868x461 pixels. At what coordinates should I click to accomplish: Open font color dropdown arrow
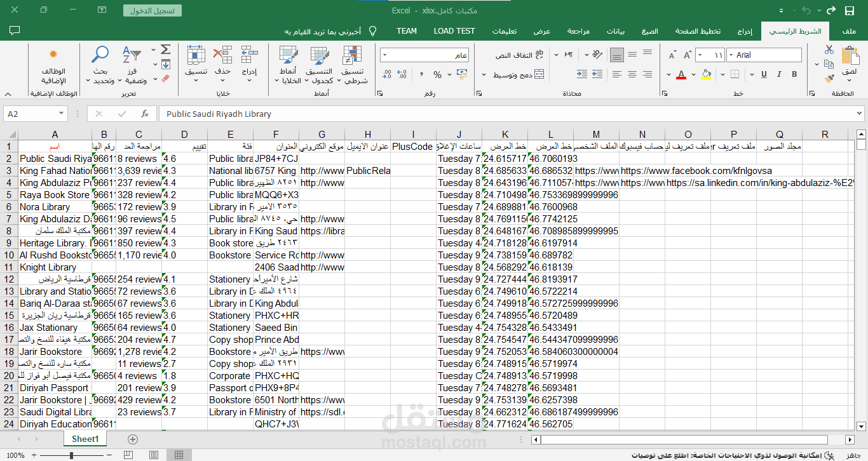[x=668, y=75]
